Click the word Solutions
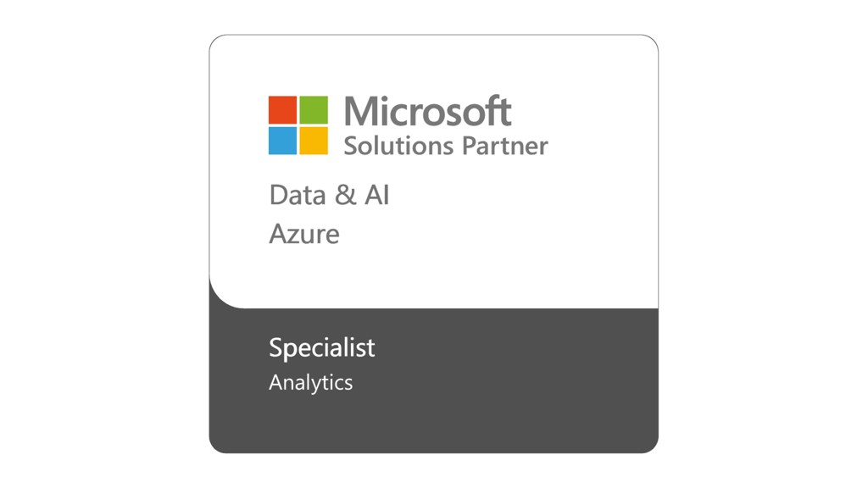The image size is (868, 488). click(x=398, y=146)
